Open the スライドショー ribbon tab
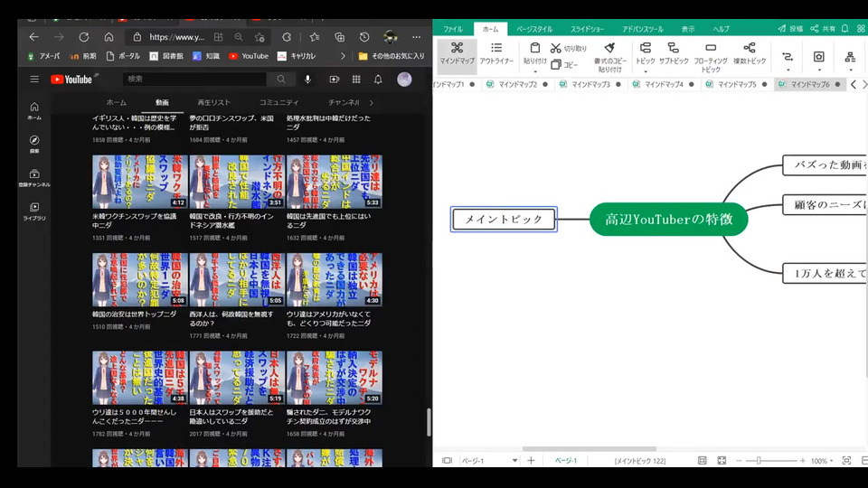This screenshot has width=868, height=488. (588, 29)
